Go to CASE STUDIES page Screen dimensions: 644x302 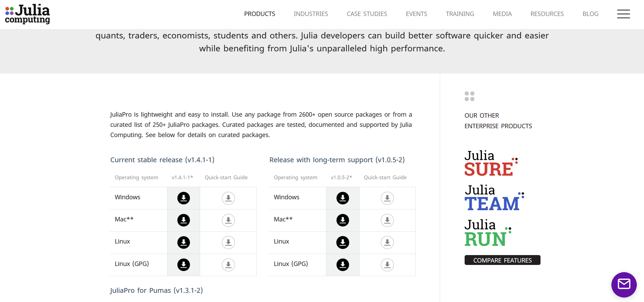(x=367, y=14)
